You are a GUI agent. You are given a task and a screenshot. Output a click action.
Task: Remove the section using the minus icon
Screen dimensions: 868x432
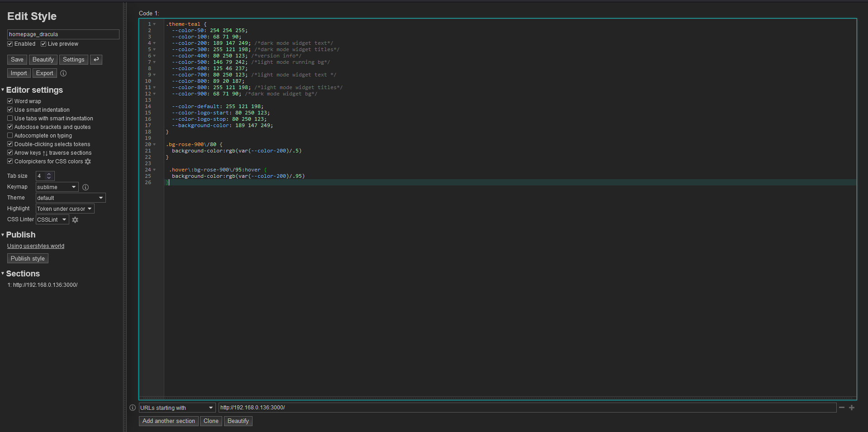(842, 408)
